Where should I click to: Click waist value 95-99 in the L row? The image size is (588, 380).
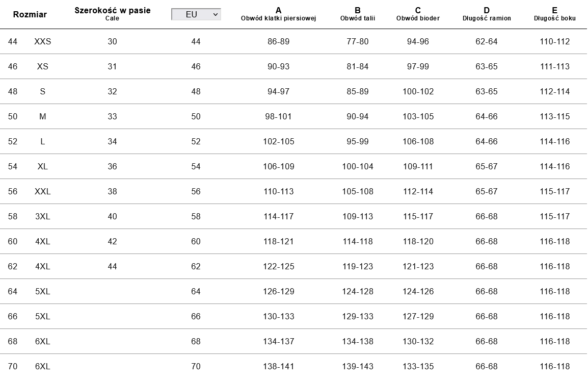pos(357,142)
